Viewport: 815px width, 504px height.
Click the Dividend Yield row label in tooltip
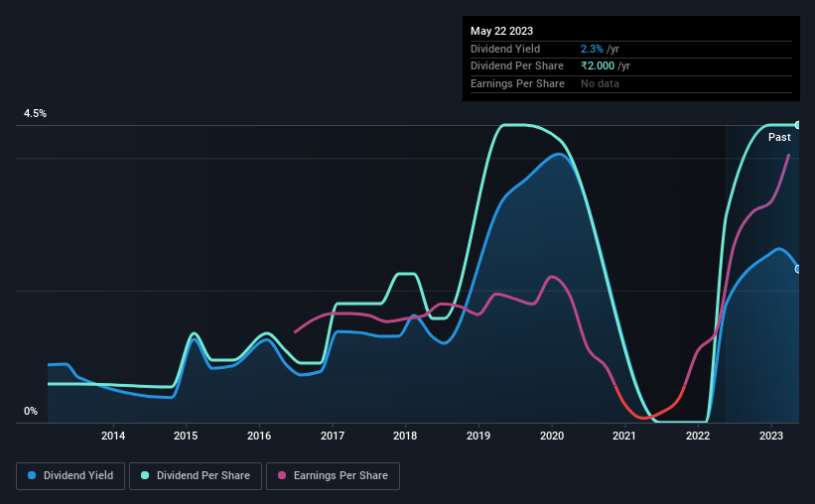505,49
